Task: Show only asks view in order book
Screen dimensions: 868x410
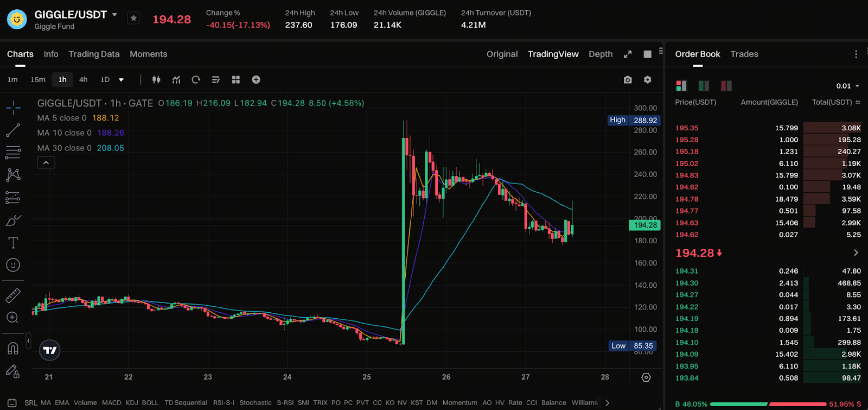Action: click(726, 86)
